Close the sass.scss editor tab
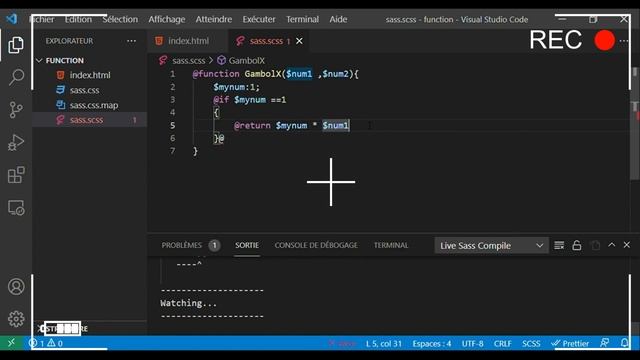The image size is (640, 360). tap(299, 41)
